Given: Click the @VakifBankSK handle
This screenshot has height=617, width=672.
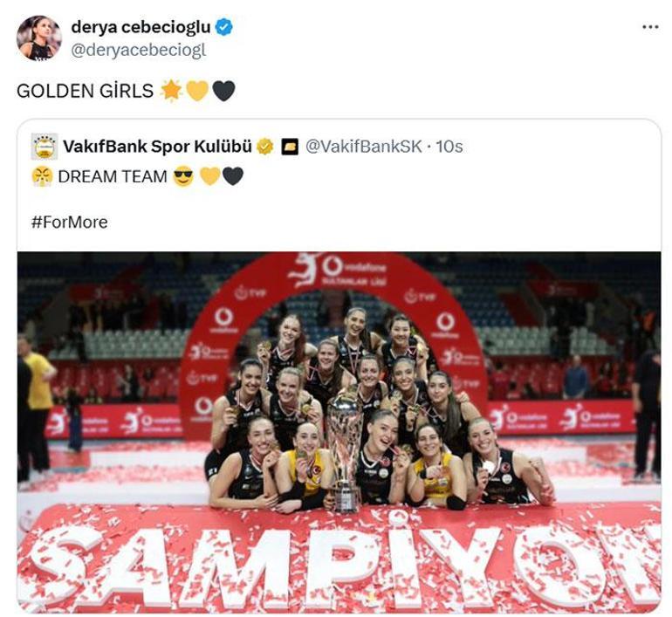Looking at the screenshot, I should [363, 147].
